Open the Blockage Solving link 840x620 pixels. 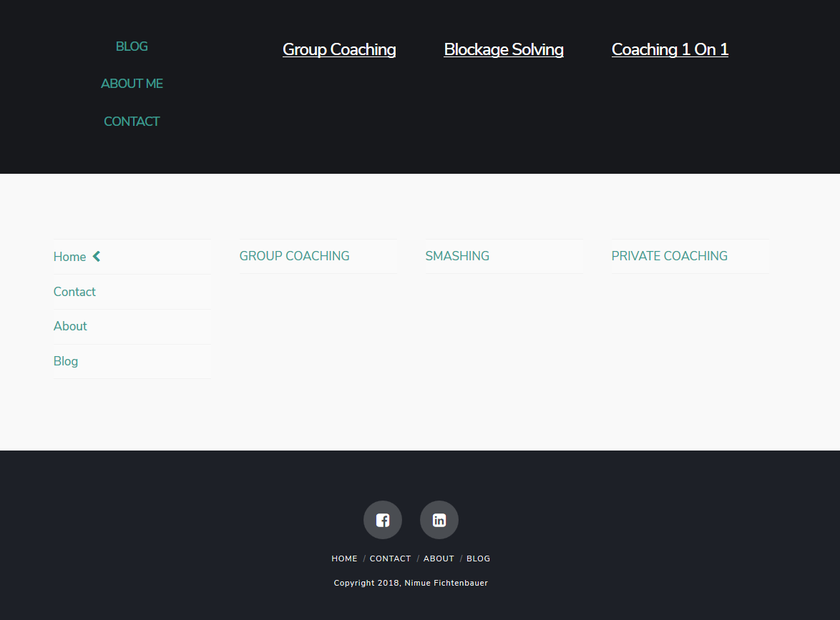point(504,49)
